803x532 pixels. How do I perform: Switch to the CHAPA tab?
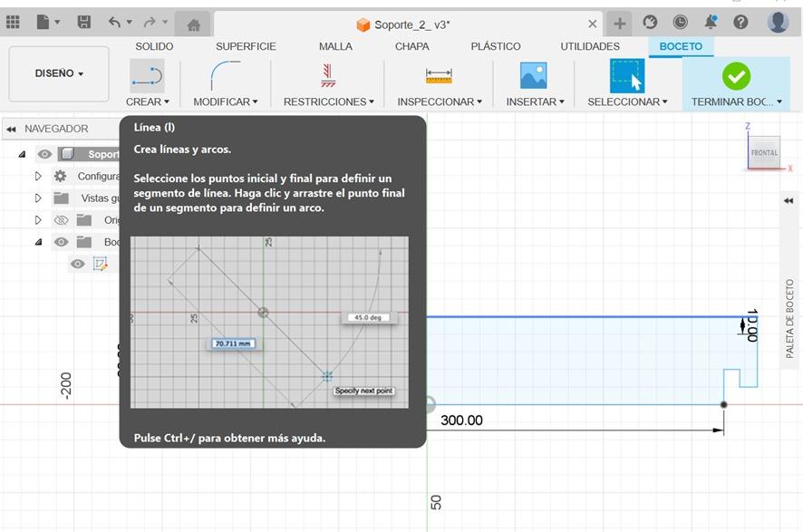coord(411,46)
